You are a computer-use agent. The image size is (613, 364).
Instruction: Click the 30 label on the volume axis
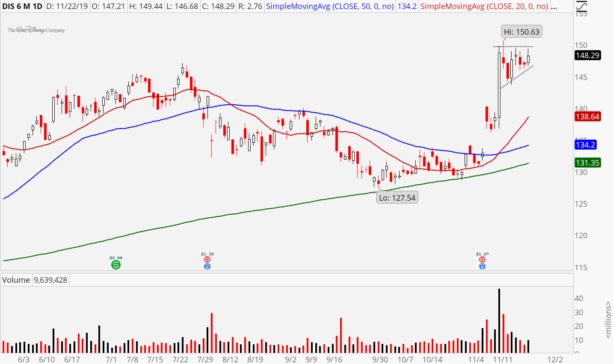[579, 312]
